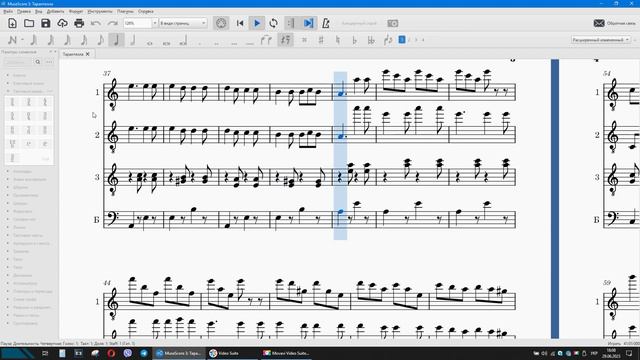
Task: Apply natural accidental
Action: [x=338, y=40]
